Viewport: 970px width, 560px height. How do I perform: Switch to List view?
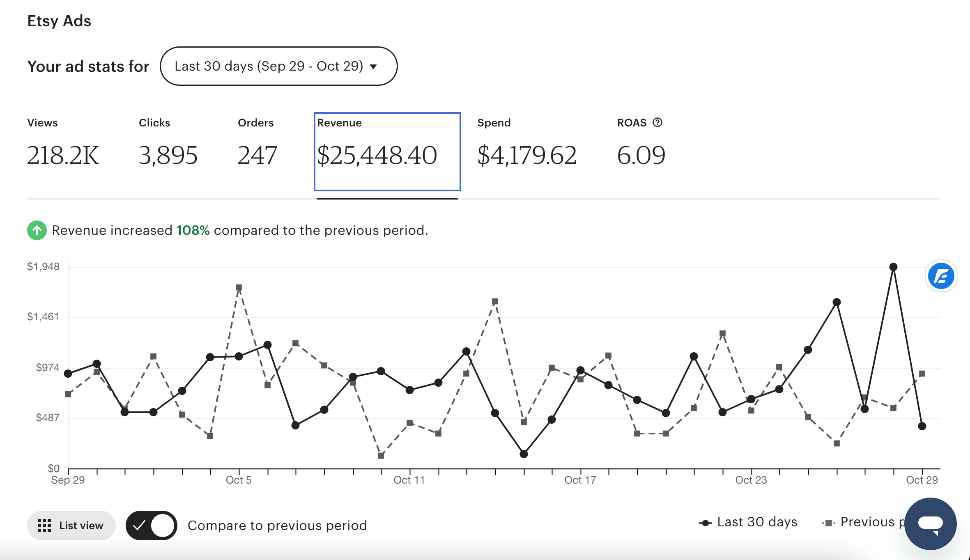[71, 526]
